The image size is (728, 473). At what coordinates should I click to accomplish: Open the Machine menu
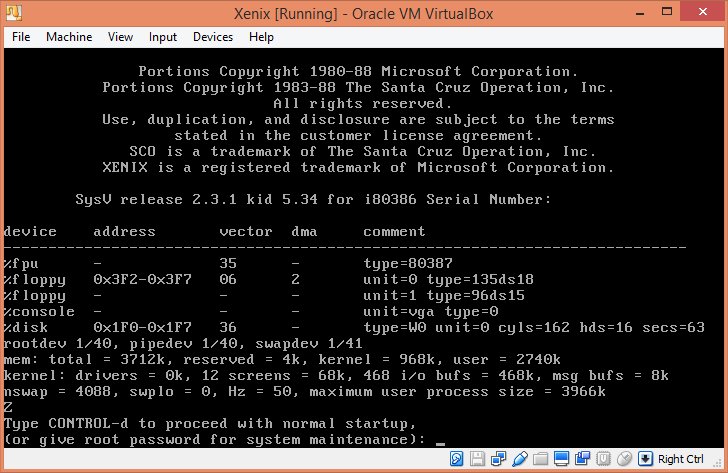69,37
